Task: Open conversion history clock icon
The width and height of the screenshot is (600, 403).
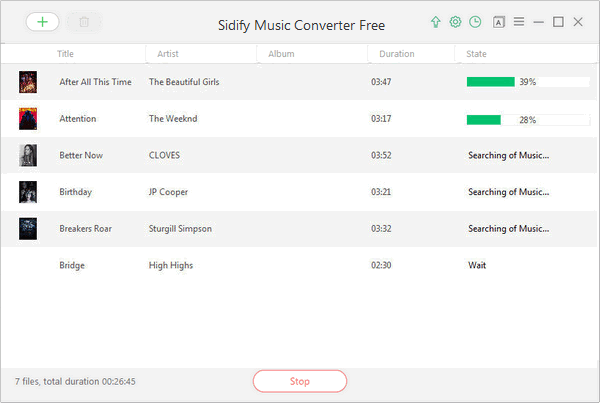Action: pyautogui.click(x=475, y=22)
